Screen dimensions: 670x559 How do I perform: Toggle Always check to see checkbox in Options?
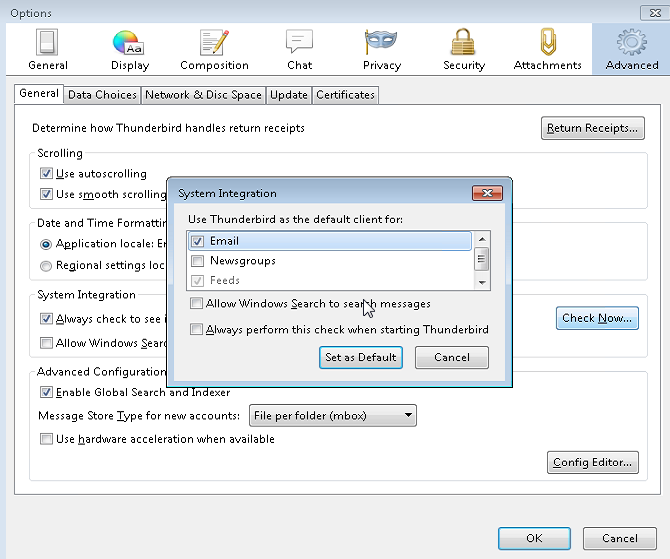tap(46, 319)
